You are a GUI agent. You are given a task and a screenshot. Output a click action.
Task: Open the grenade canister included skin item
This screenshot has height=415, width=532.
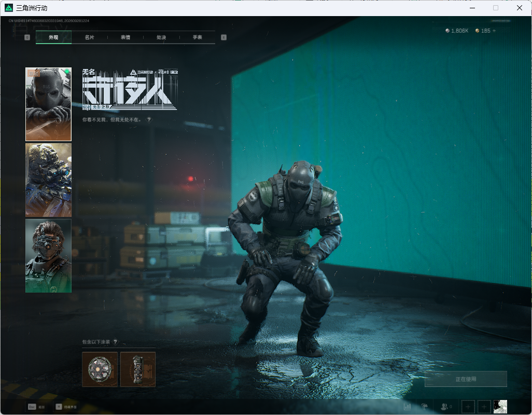coord(138,369)
